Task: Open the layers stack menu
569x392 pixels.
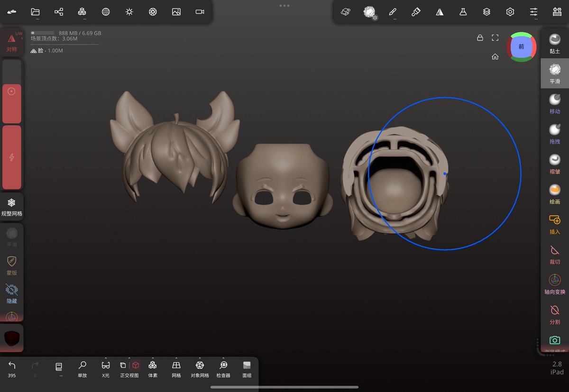Action: click(486, 12)
